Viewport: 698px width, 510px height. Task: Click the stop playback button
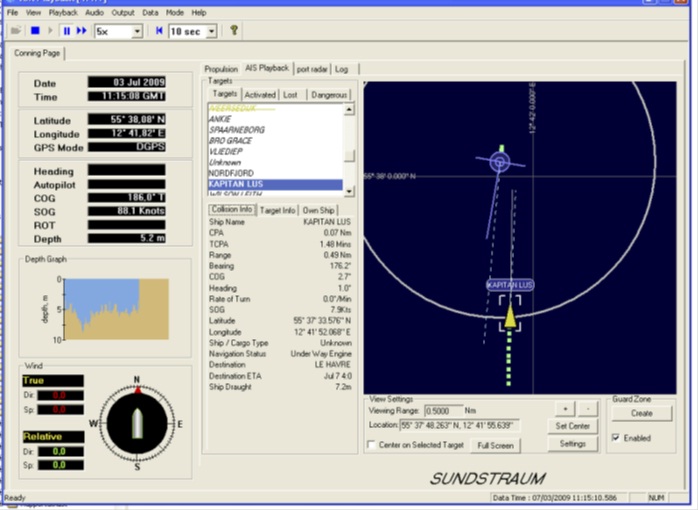(33, 31)
